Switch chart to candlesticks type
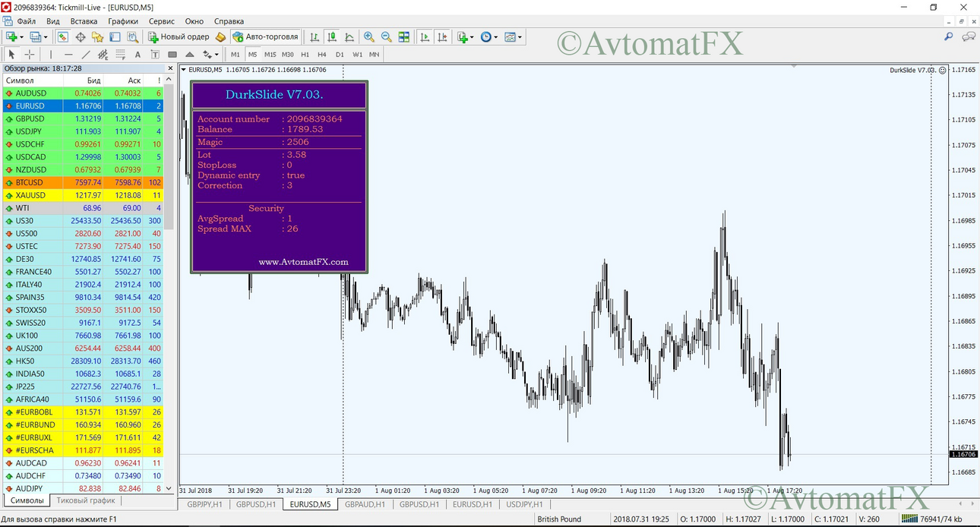The width and height of the screenshot is (980, 527). pos(332,36)
